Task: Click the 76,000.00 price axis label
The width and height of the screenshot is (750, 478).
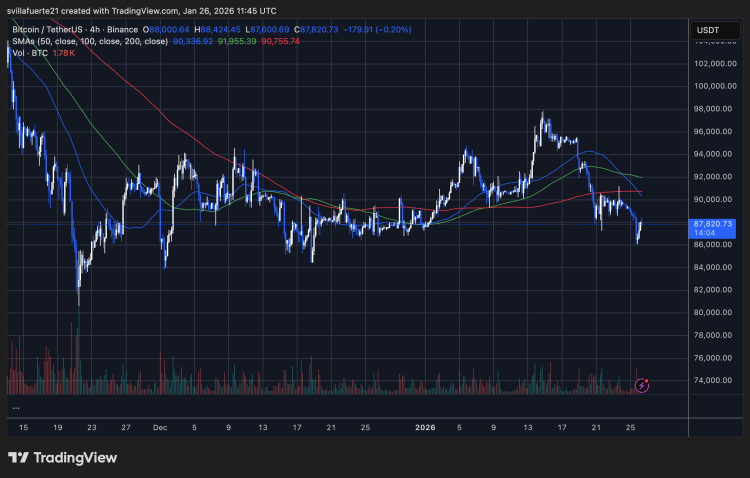Action: pos(713,358)
